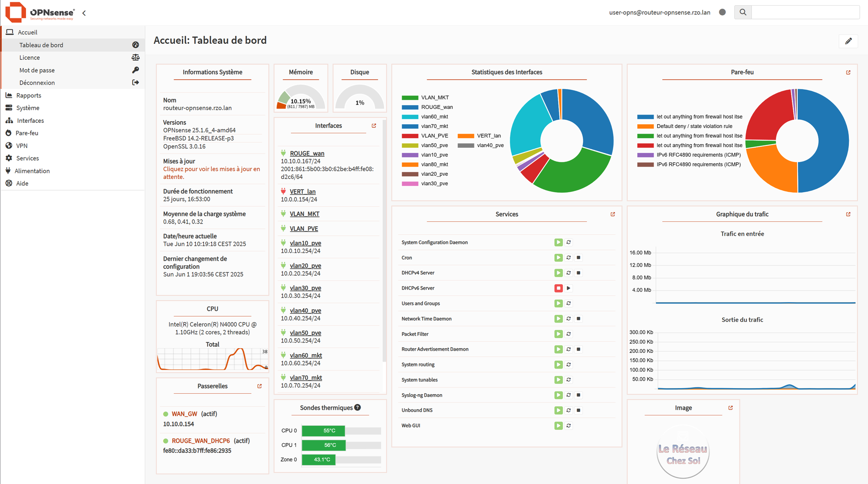Toggle Default deny rule legend entry
Viewport: 868px width, 484px height.
click(694, 126)
